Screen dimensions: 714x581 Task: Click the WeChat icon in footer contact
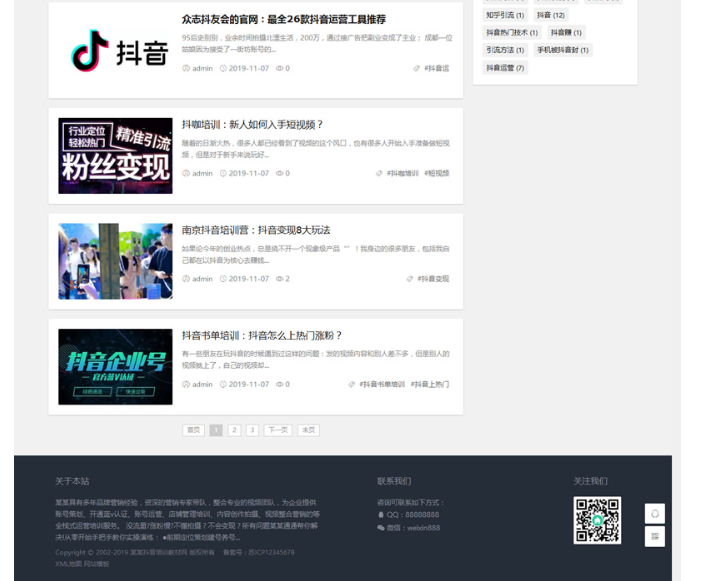point(381,528)
